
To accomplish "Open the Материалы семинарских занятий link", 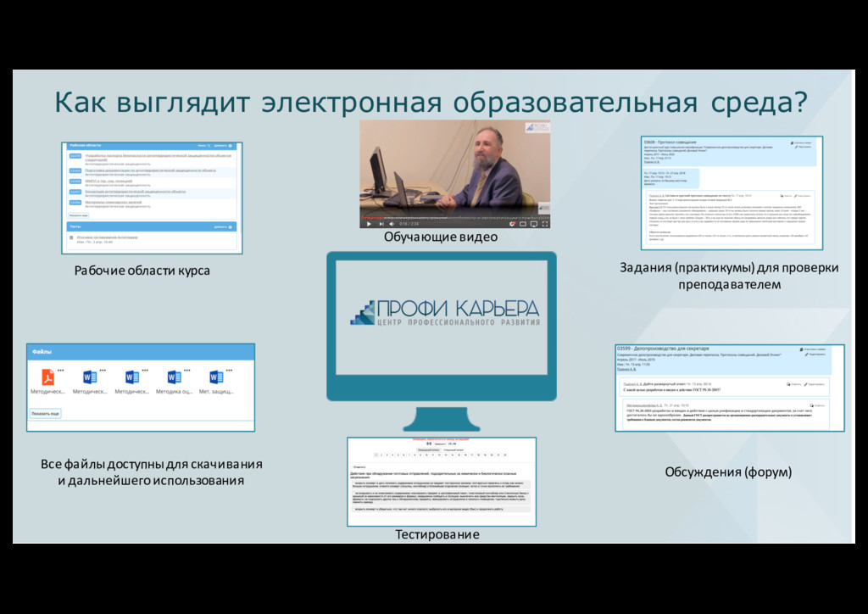I will coord(114,202).
